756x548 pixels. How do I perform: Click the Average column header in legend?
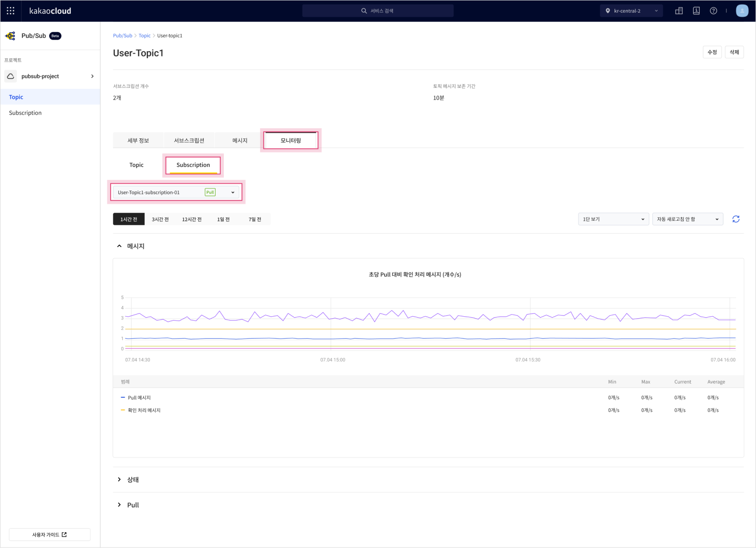716,382
